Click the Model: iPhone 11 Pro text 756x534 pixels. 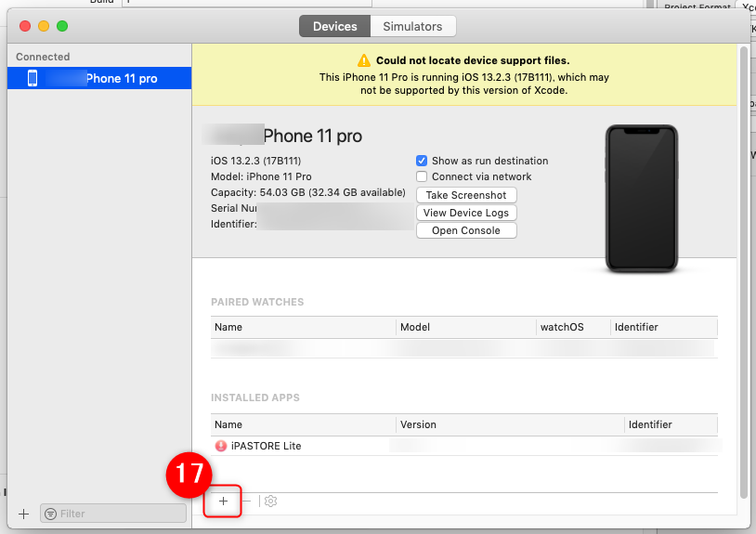click(261, 176)
